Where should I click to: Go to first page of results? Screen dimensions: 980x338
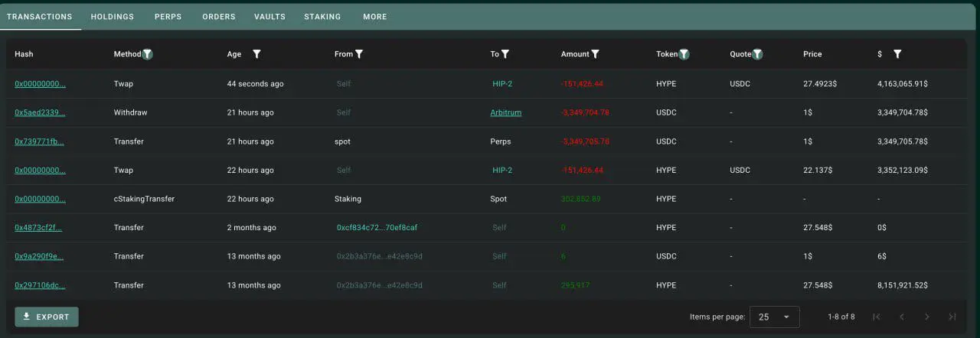click(877, 317)
